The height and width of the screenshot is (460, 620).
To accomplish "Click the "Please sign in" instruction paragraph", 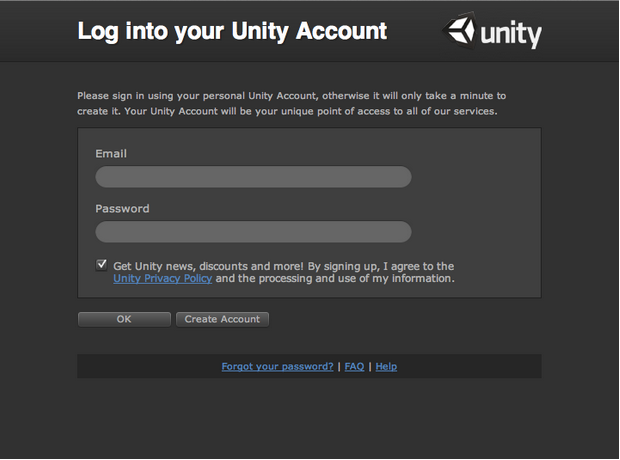I will [291, 104].
